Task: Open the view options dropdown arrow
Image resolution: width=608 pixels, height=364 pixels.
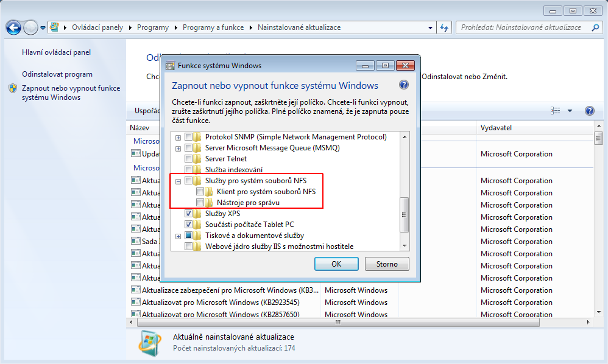Action: (x=570, y=111)
